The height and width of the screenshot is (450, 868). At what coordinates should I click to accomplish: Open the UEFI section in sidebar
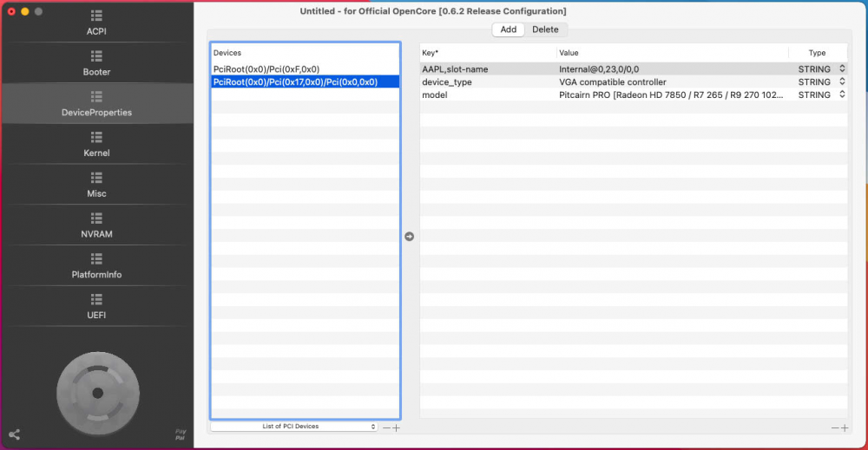(96, 306)
